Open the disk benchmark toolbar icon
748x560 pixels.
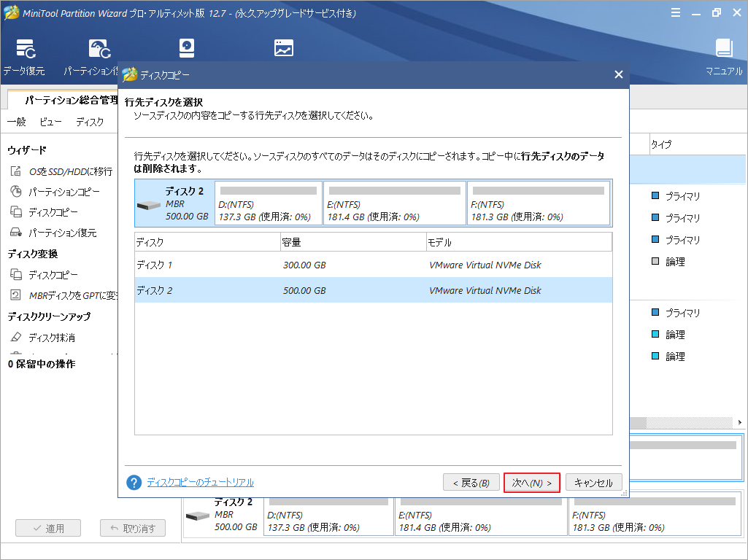click(187, 49)
